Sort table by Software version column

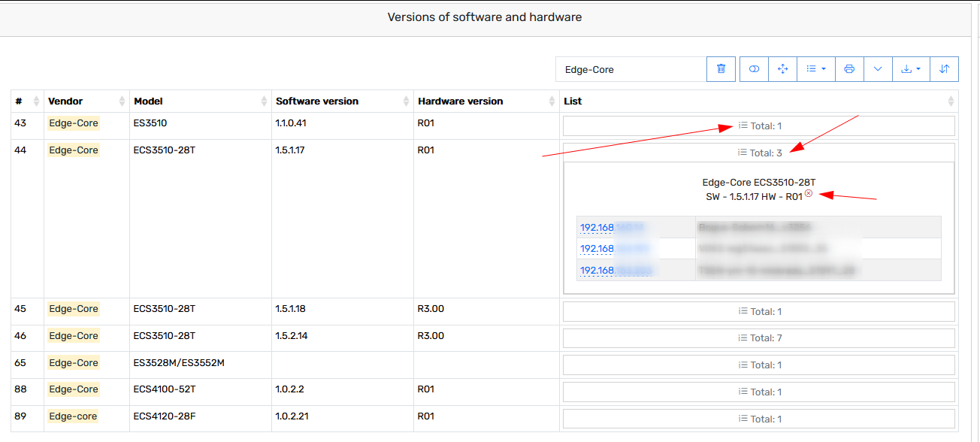(342, 101)
